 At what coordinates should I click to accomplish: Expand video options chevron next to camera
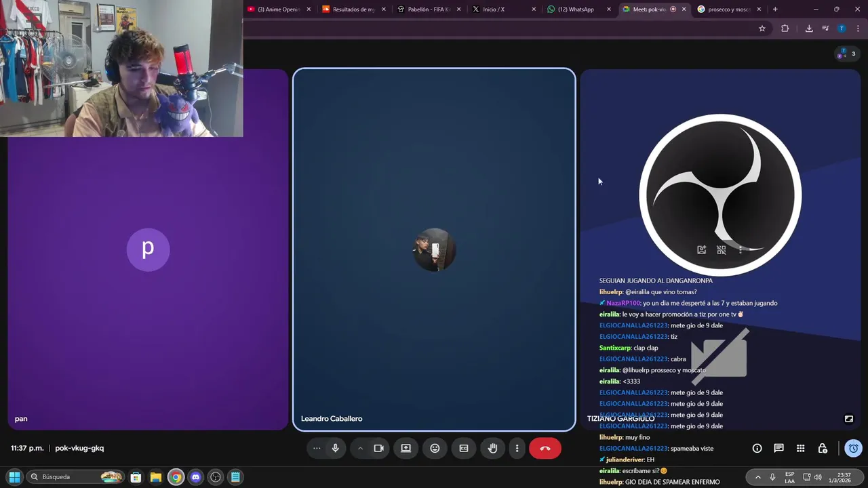tap(360, 448)
